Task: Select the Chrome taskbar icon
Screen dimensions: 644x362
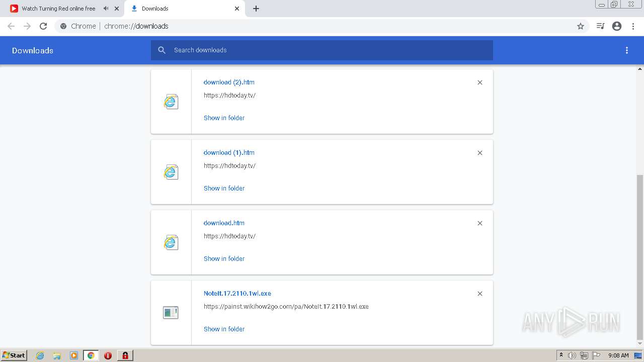Action: tap(91, 355)
